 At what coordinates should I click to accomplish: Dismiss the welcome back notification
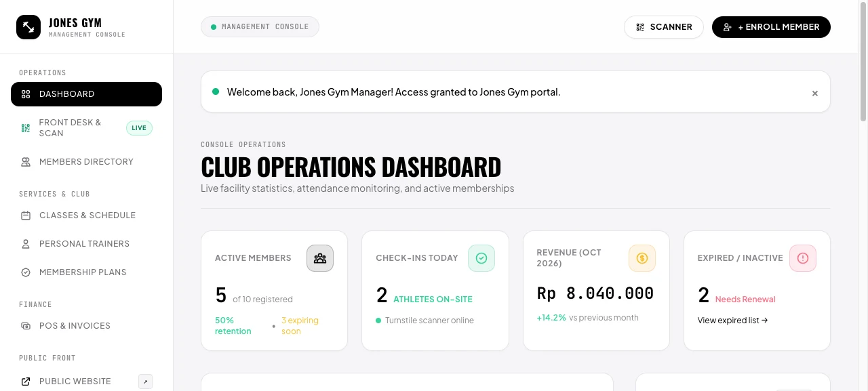(815, 94)
